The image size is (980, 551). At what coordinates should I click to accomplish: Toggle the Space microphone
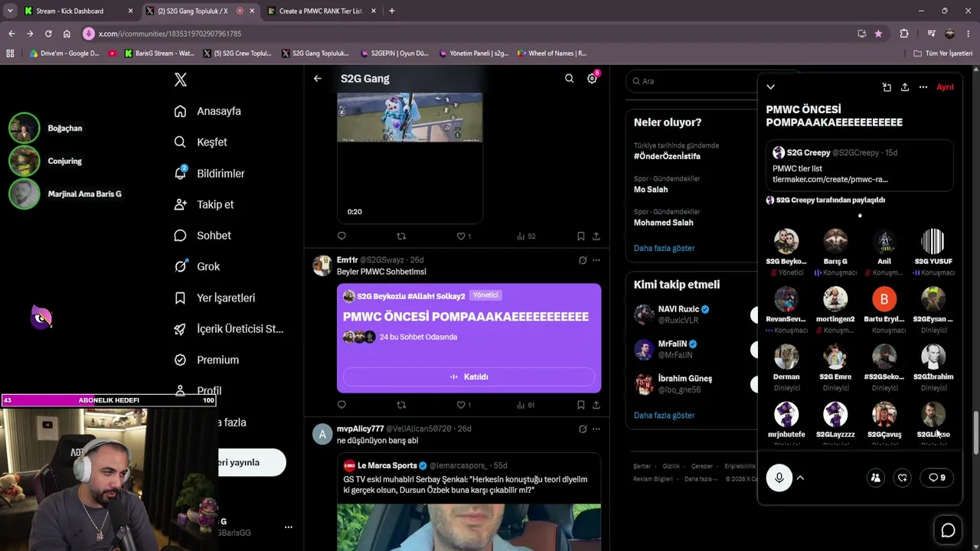779,478
